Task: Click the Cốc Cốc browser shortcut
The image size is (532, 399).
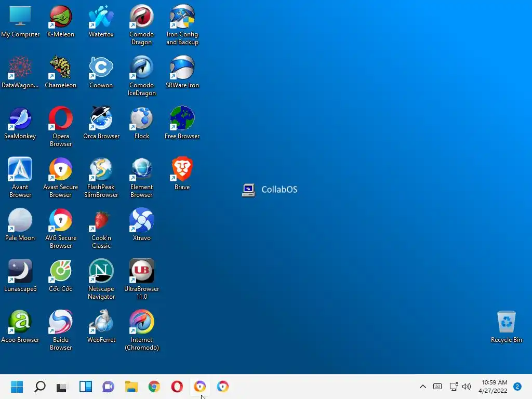Action: [x=60, y=275]
